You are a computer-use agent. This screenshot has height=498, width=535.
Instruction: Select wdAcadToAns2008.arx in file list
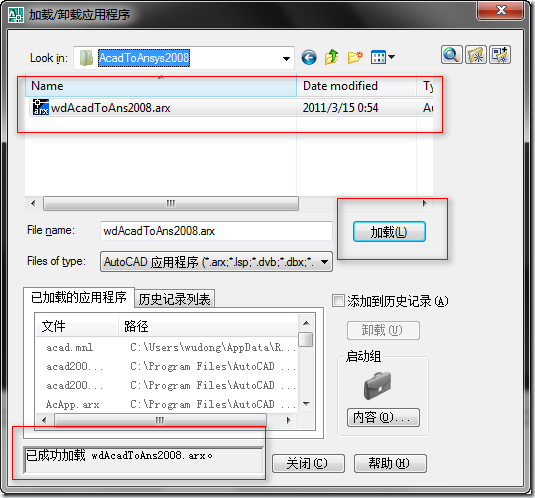point(110,108)
